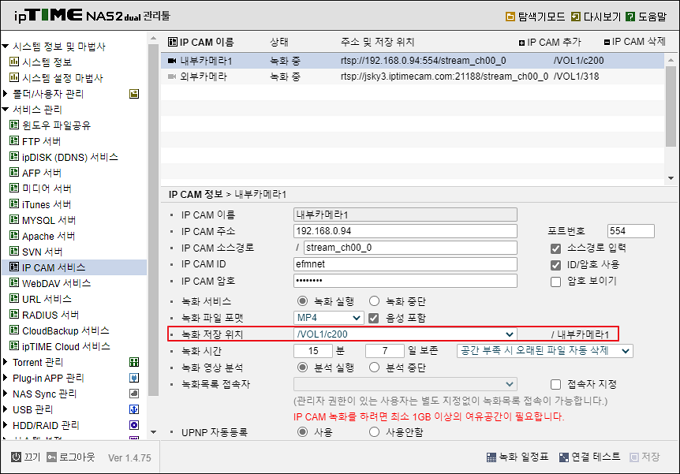
Task: Select the 녹화 실행 radio button
Action: [302, 301]
